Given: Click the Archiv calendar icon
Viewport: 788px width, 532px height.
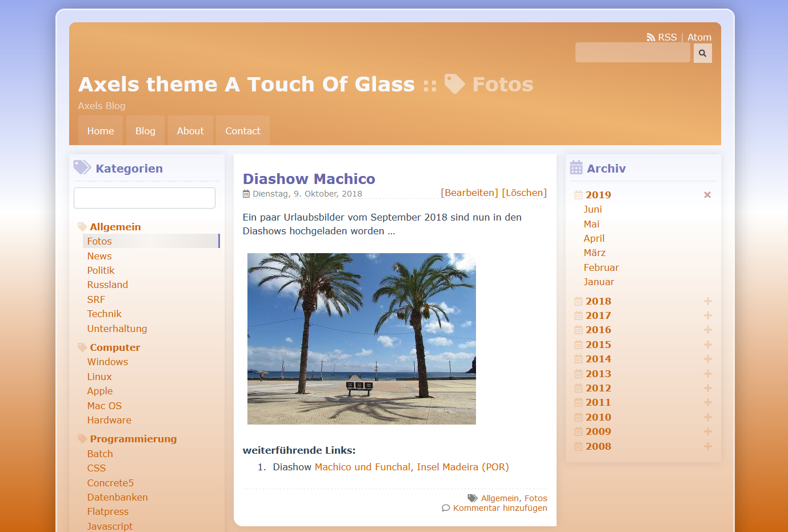Looking at the screenshot, I should 576,167.
